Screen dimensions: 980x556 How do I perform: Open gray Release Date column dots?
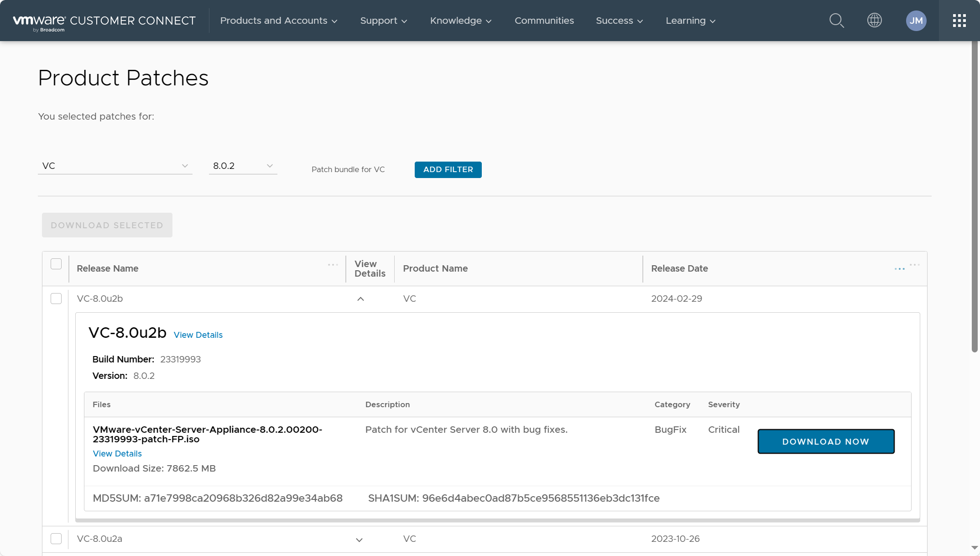[x=914, y=265]
